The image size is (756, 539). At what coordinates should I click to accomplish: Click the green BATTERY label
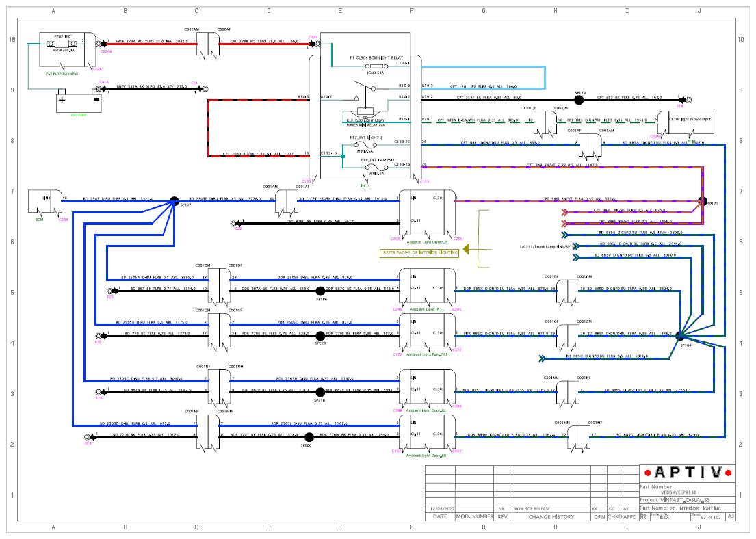79,115
